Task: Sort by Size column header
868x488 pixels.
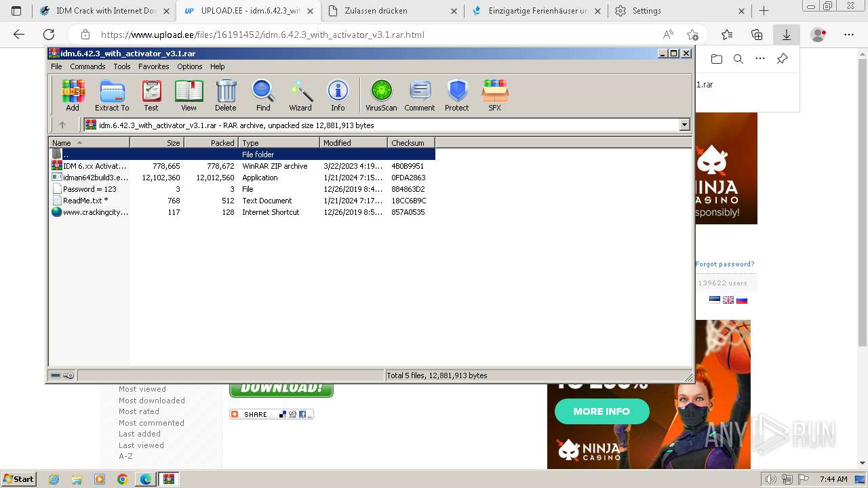Action: [x=157, y=142]
